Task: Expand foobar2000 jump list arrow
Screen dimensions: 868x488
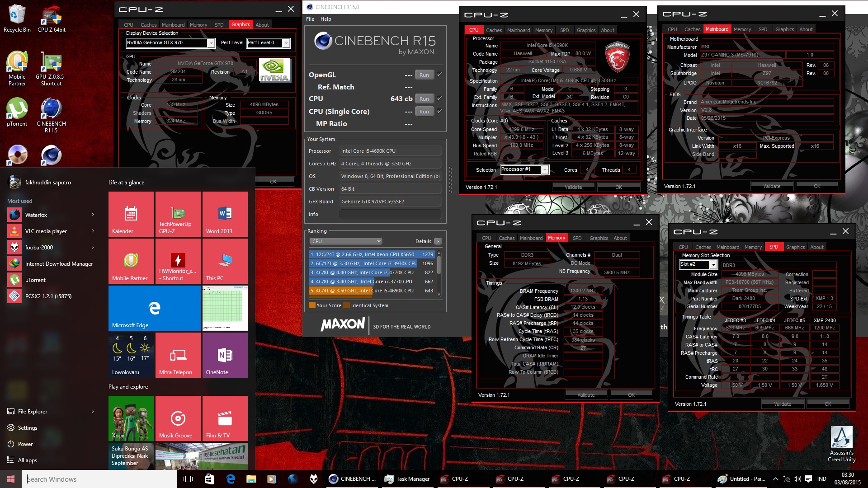Action: tap(93, 248)
